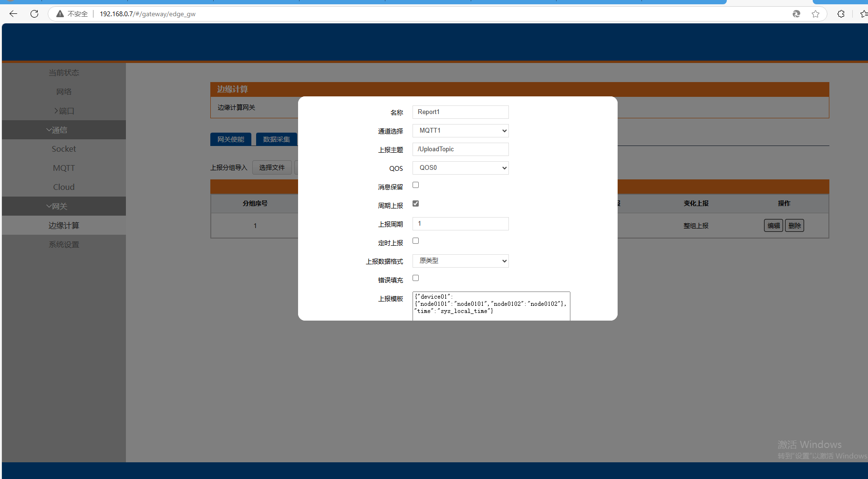Enable the 定时上报 checkbox

click(x=416, y=241)
